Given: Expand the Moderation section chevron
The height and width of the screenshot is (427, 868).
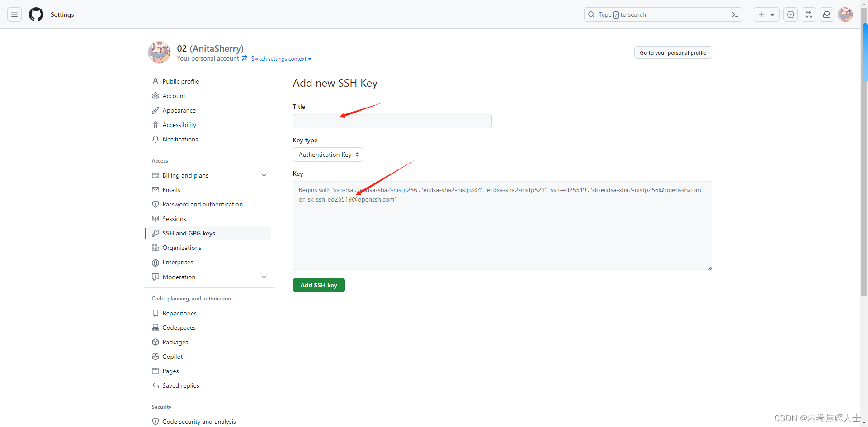Looking at the screenshot, I should click(264, 277).
